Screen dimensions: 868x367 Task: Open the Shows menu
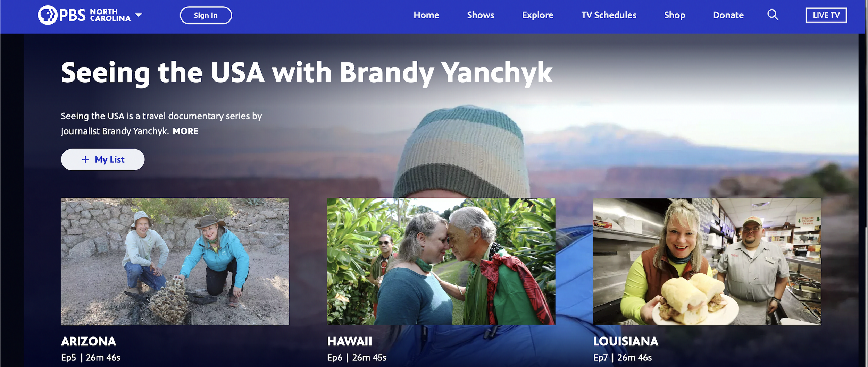tap(481, 15)
